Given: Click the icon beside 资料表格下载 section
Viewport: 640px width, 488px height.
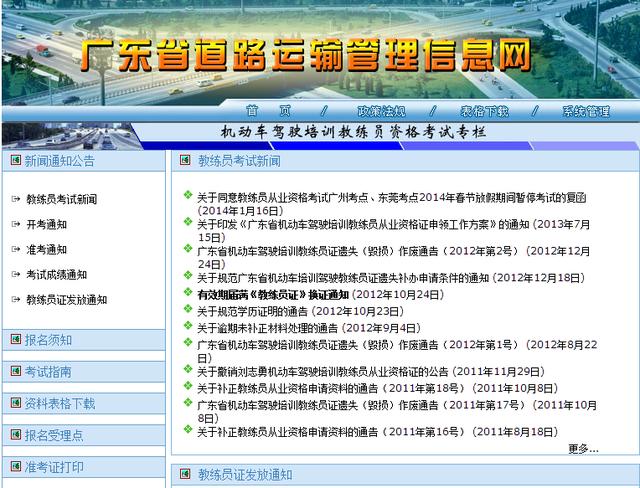Looking at the screenshot, I should (15, 403).
